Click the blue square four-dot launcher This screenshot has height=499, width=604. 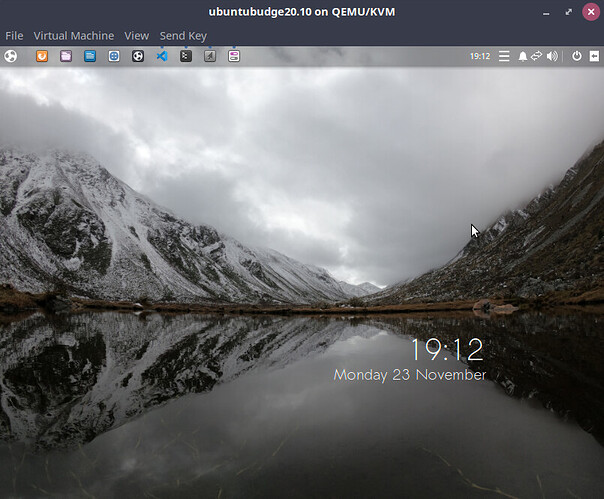pyautogui.click(x=114, y=56)
